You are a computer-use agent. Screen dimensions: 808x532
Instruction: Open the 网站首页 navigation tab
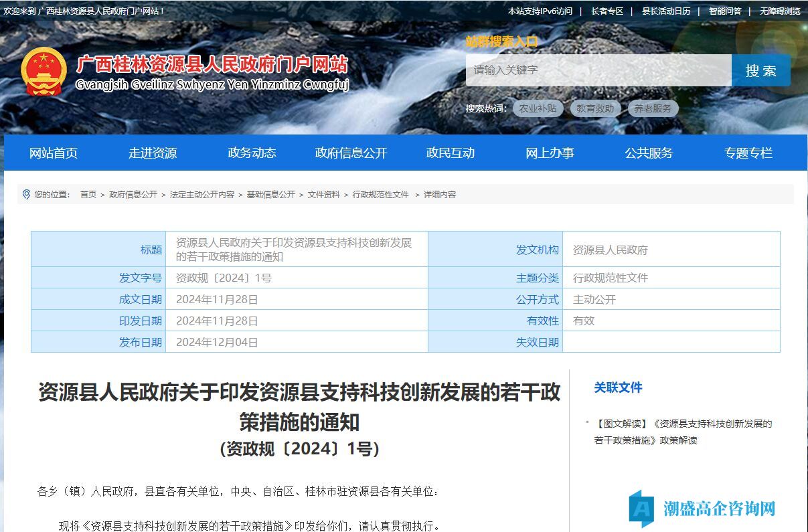[54, 153]
